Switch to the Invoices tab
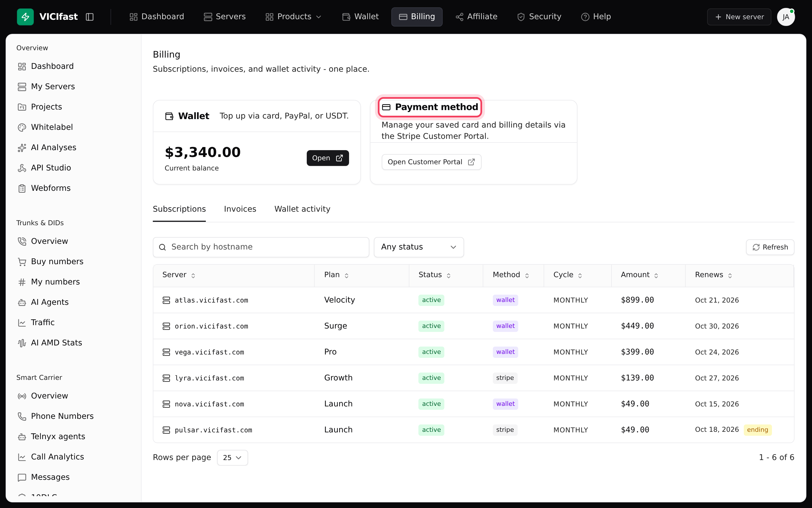 pos(240,209)
